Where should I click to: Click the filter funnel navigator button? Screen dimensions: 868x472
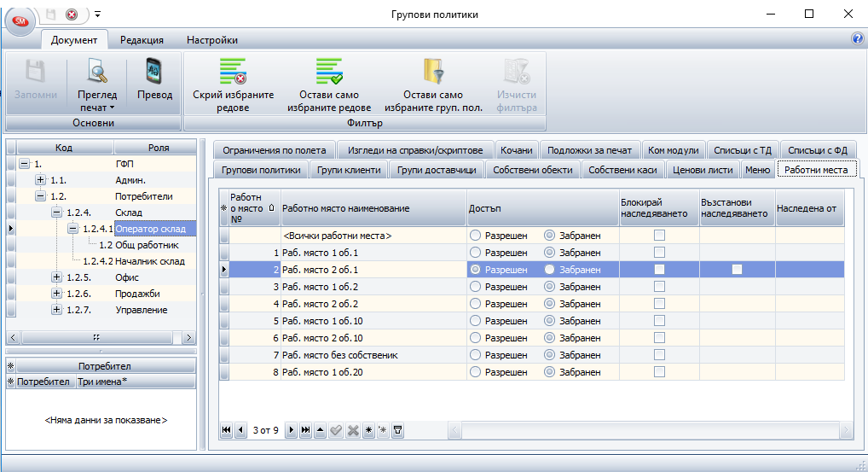[x=397, y=430]
